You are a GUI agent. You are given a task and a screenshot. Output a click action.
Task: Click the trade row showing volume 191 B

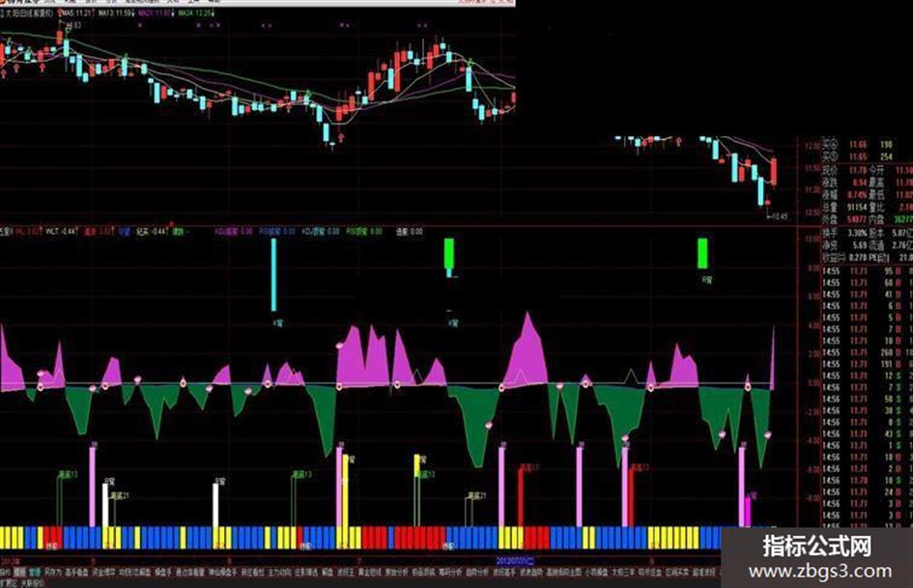[x=867, y=364]
